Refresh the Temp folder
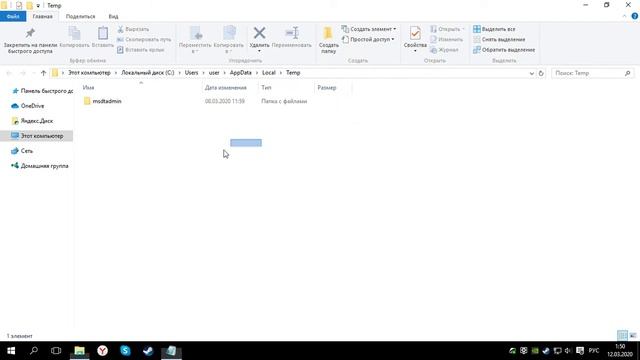The width and height of the screenshot is (640, 360). pos(541,73)
